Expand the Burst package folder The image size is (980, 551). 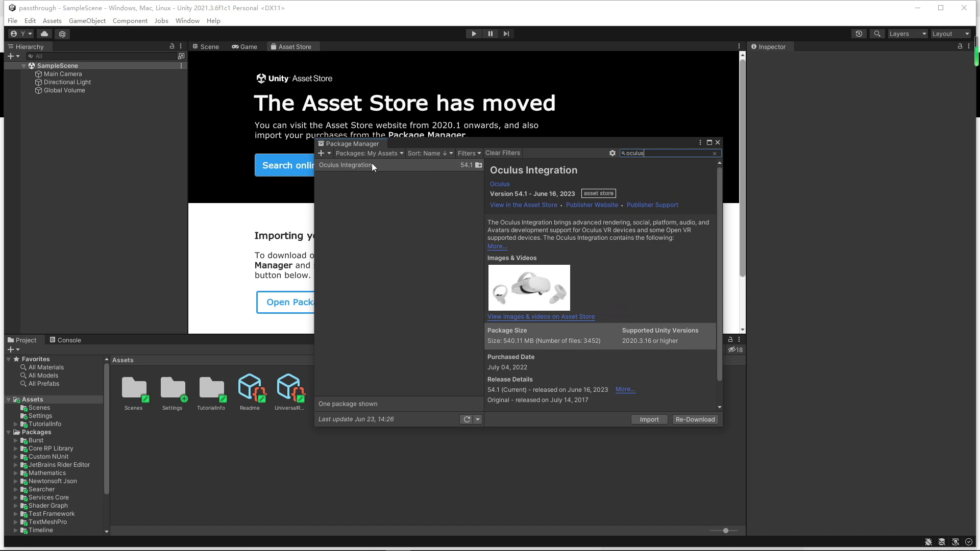(x=16, y=440)
